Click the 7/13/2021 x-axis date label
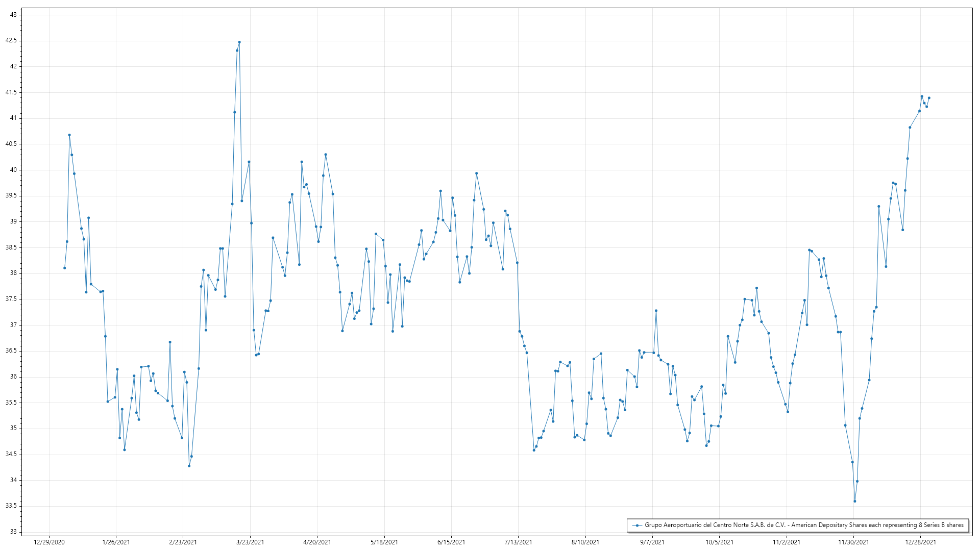This screenshot has height=551, width=980. tap(518, 542)
